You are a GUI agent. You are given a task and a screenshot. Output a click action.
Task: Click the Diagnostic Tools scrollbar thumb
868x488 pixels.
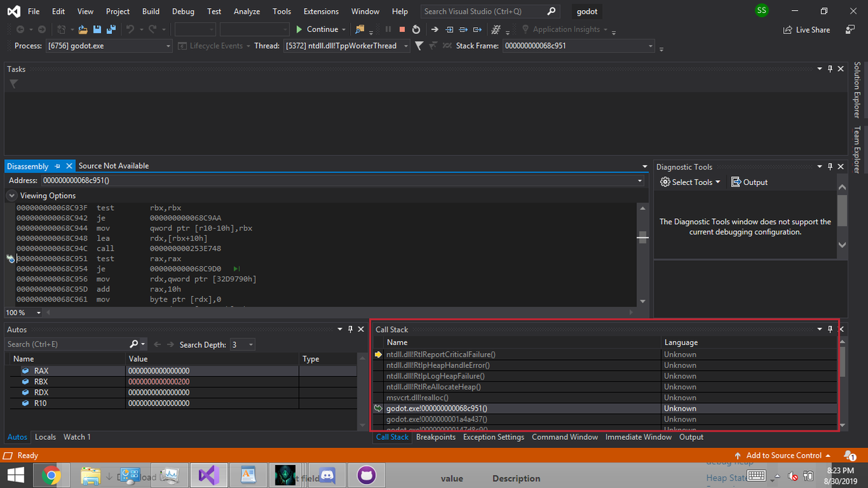[842, 211]
